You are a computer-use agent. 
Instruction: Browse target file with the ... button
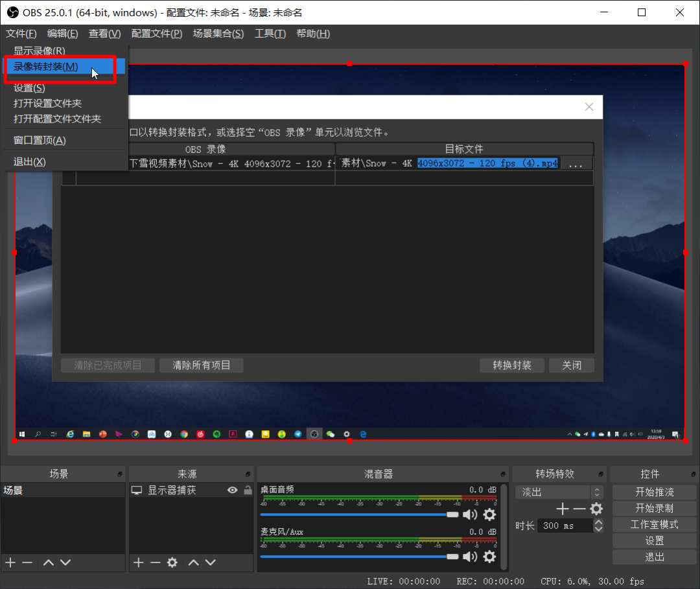click(576, 164)
